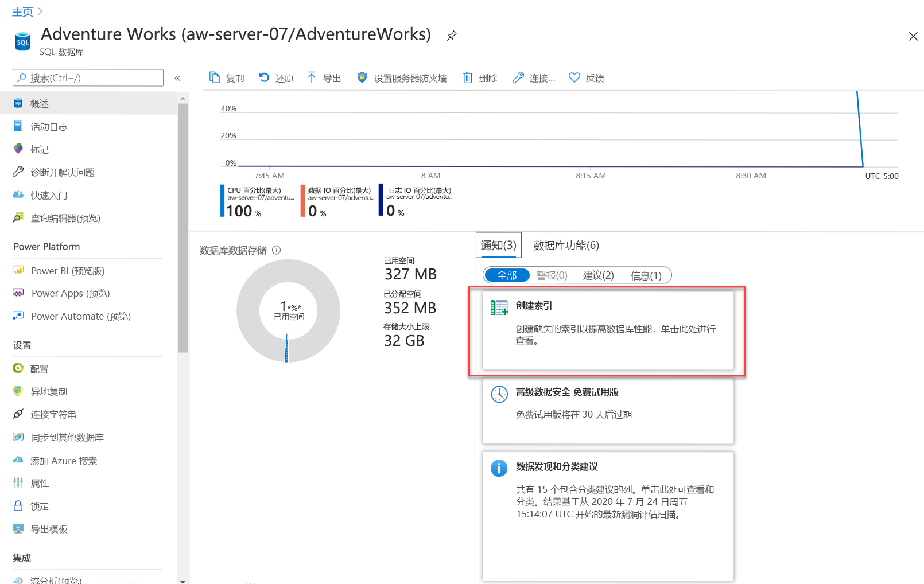Click the UTC-5:00 timezone label

pyautogui.click(x=882, y=176)
